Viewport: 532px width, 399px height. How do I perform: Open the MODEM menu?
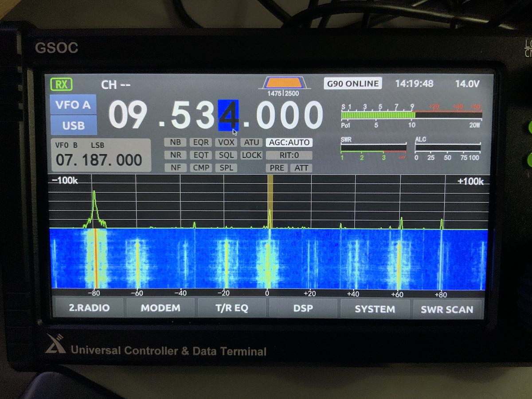click(x=160, y=308)
